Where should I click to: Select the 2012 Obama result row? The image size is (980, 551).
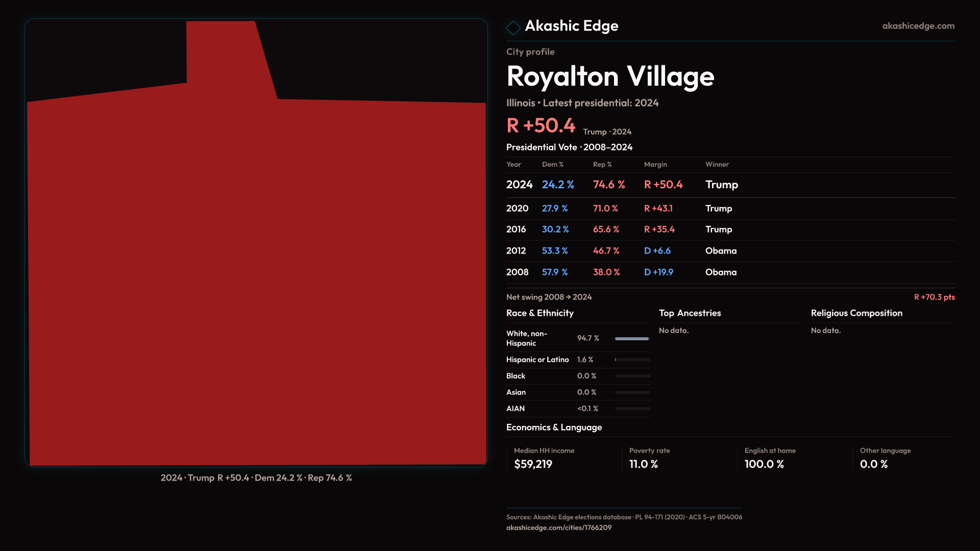[622, 251]
